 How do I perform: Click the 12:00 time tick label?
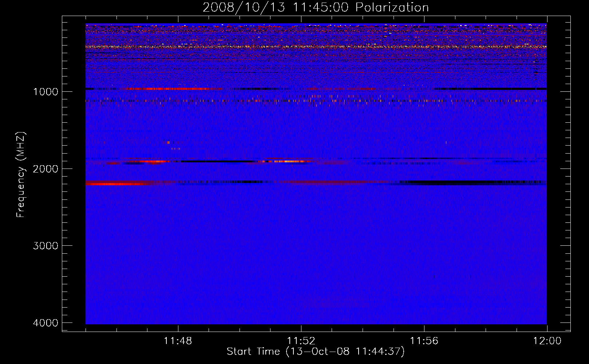(547, 341)
